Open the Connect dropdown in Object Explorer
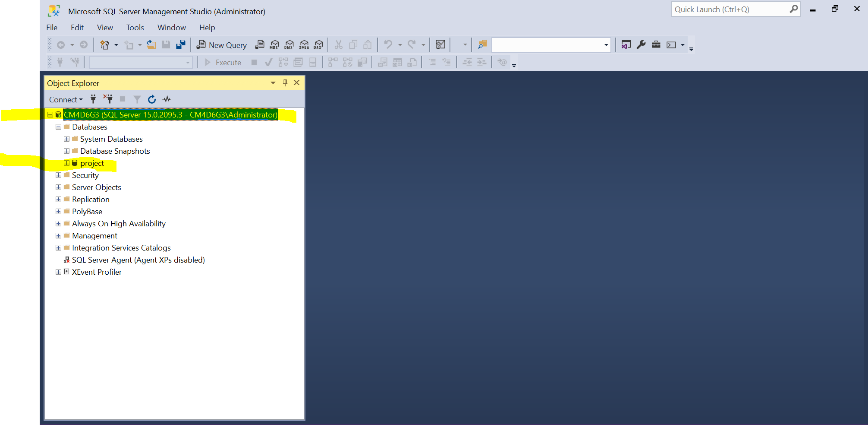The height and width of the screenshot is (425, 868). tap(66, 100)
